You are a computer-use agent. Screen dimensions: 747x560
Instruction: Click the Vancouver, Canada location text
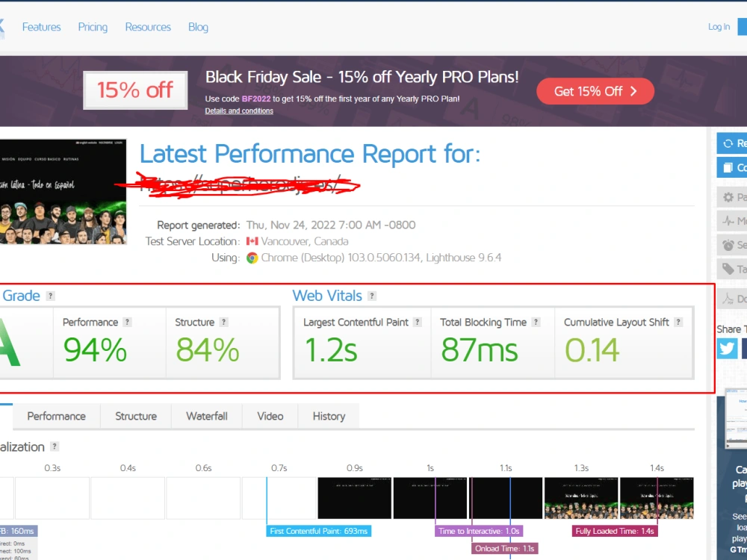pyautogui.click(x=305, y=241)
